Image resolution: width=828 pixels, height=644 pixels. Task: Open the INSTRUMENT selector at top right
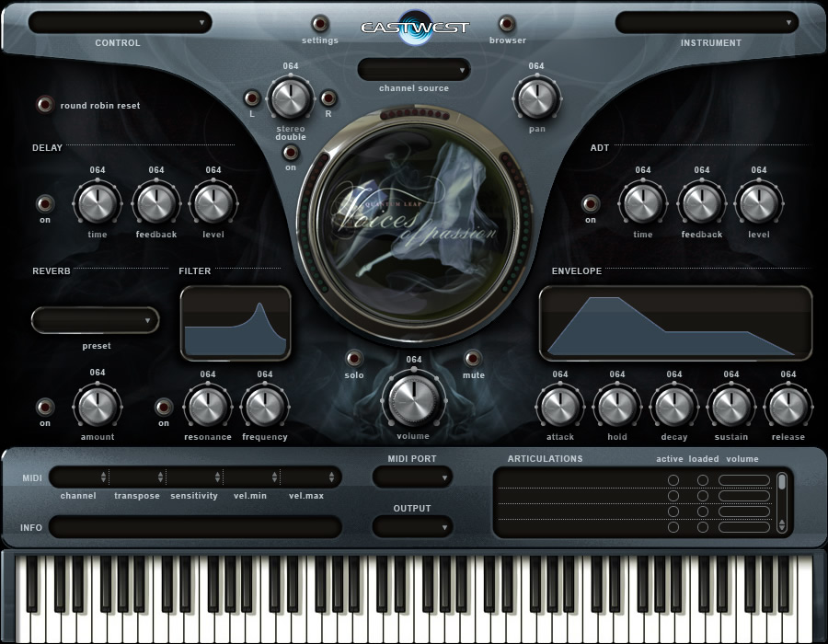[707, 20]
